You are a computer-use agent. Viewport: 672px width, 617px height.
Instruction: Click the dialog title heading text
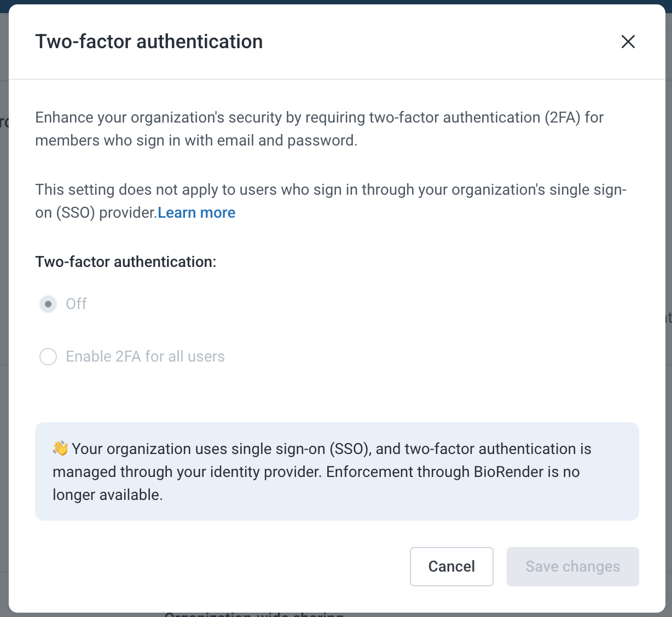pos(149,42)
